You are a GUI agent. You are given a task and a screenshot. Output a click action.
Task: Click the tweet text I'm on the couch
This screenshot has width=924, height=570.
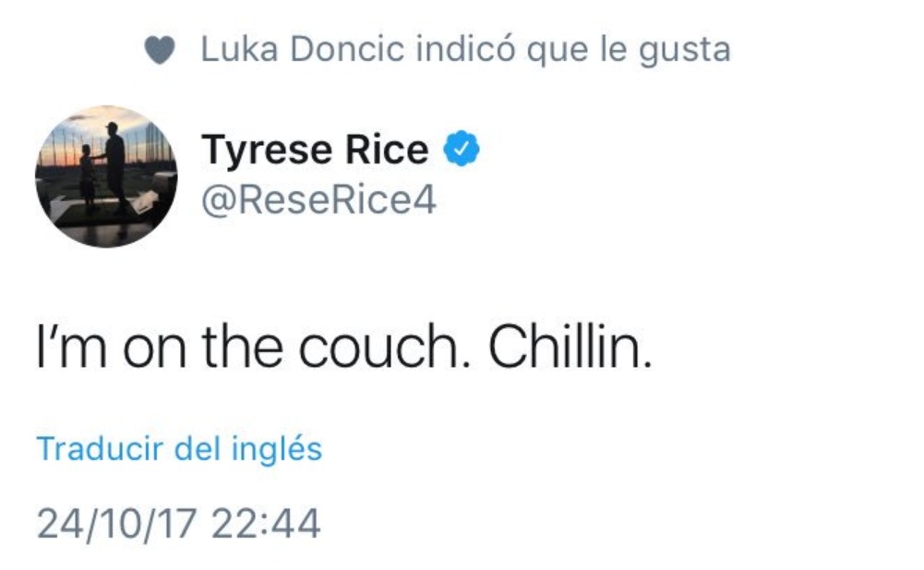[x=342, y=345]
